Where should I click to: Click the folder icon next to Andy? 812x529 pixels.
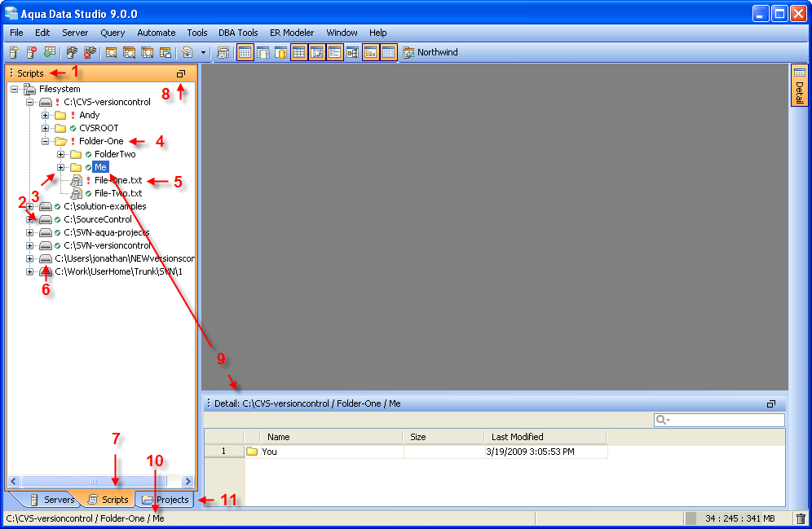pyautogui.click(x=60, y=115)
